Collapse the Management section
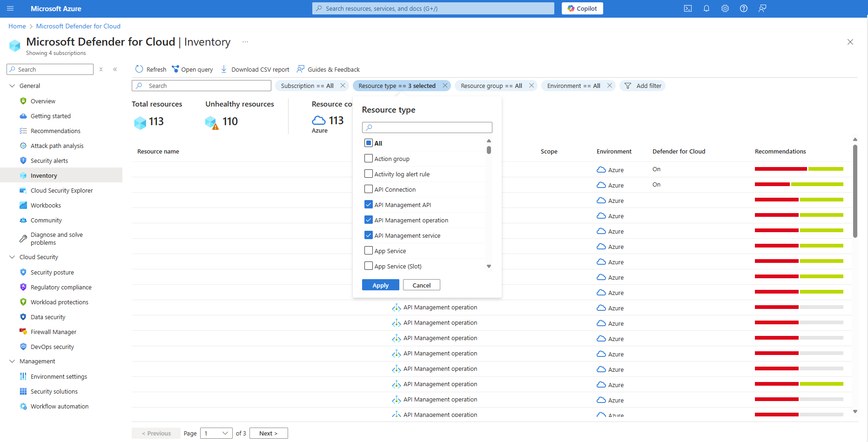 tap(13, 361)
